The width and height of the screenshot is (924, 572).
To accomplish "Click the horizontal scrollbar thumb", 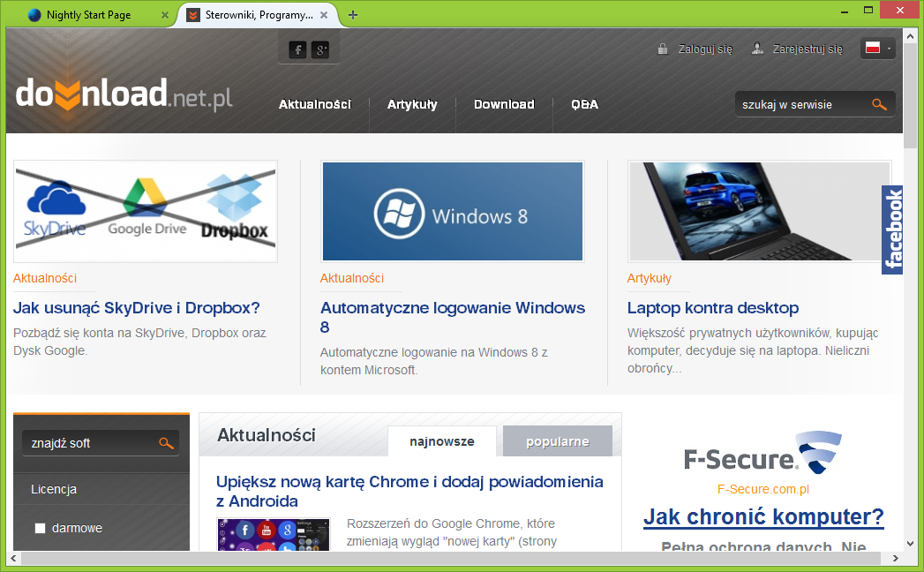I will 451,558.
